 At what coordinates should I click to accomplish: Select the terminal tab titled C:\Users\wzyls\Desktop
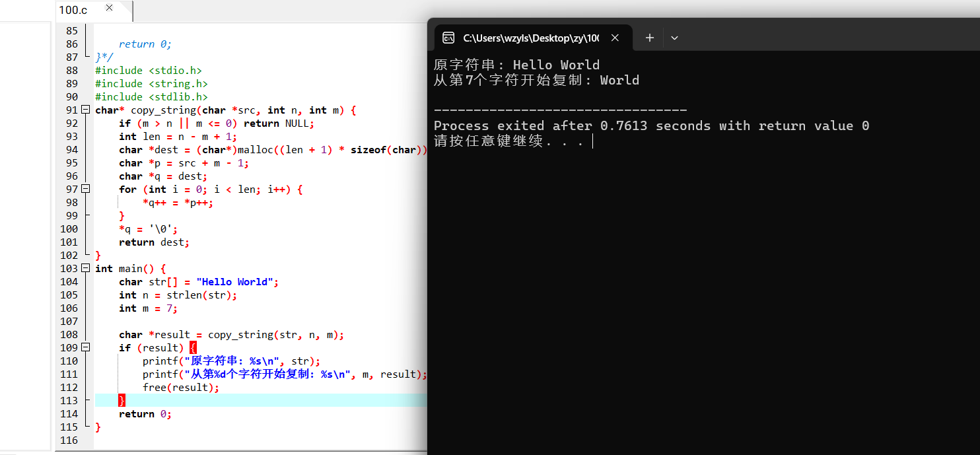pyautogui.click(x=531, y=38)
